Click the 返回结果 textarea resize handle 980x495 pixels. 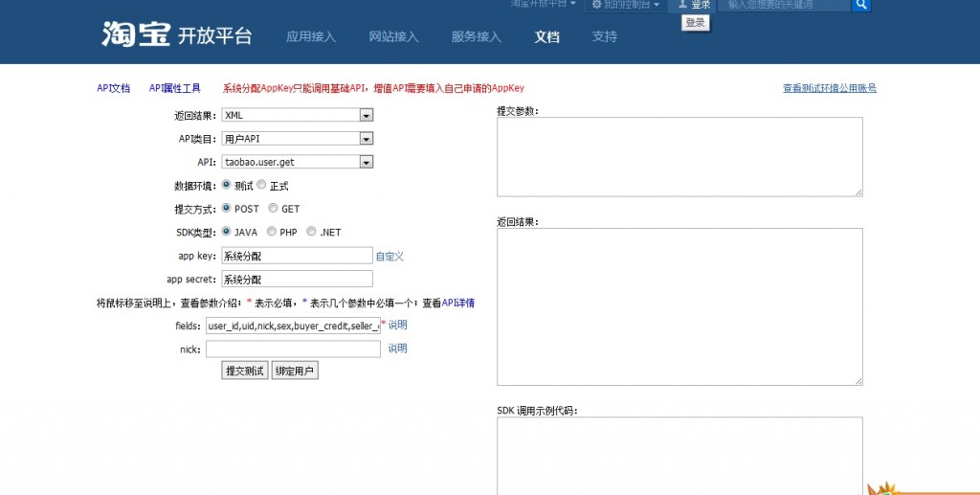pyautogui.click(x=858, y=381)
